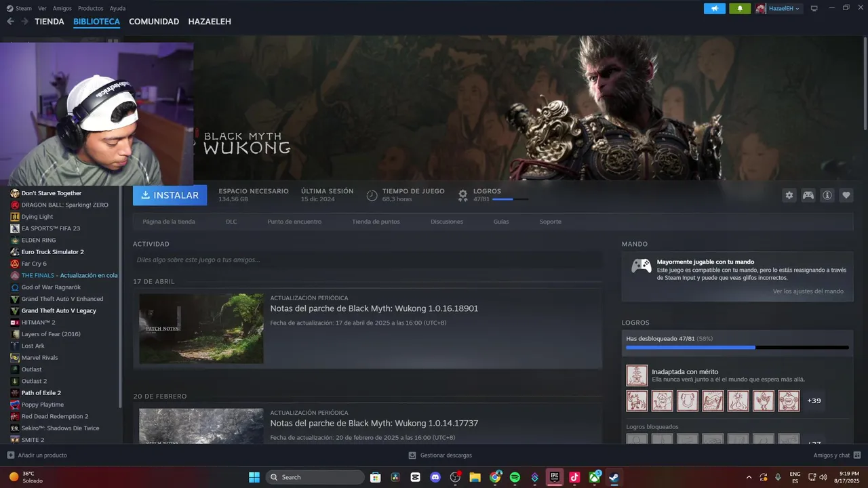Screen dimensions: 868x488
Task: Open the Guías tab
Action: [501, 222]
